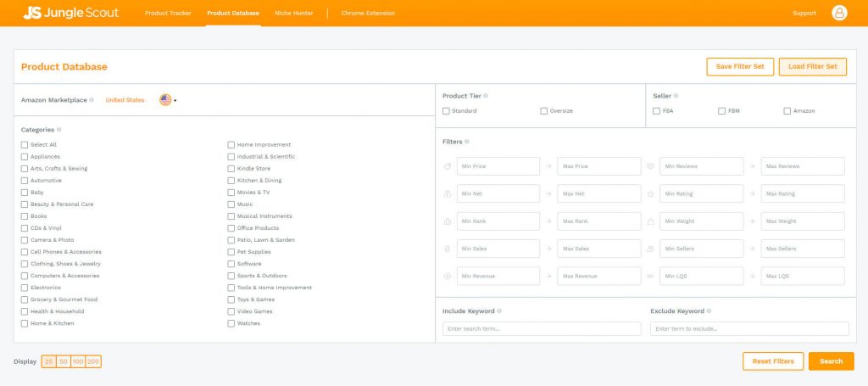Click the Reset Filters button
This screenshot has height=386, width=868.
[773, 361]
